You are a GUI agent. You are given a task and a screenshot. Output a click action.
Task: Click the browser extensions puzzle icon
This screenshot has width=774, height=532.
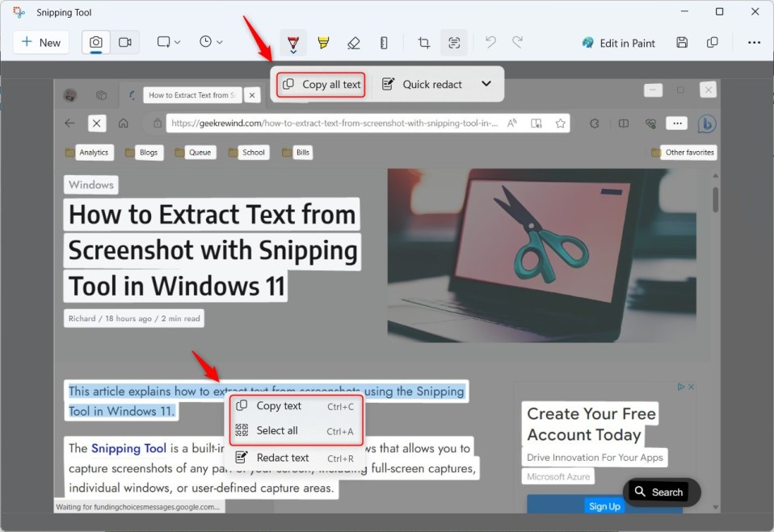(x=595, y=124)
